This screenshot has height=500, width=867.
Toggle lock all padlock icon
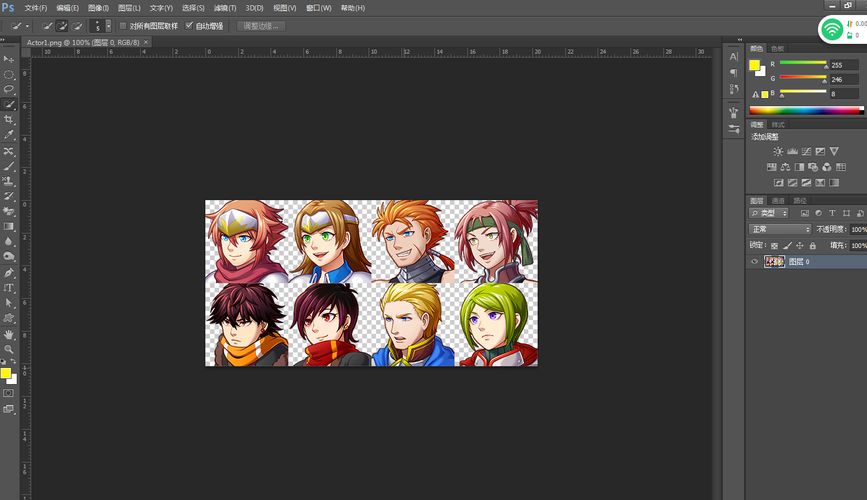812,246
